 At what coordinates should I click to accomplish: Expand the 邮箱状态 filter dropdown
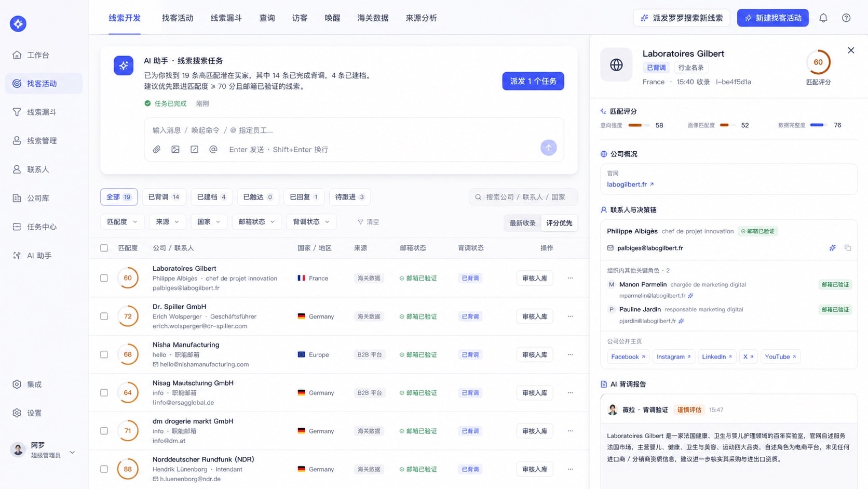256,222
